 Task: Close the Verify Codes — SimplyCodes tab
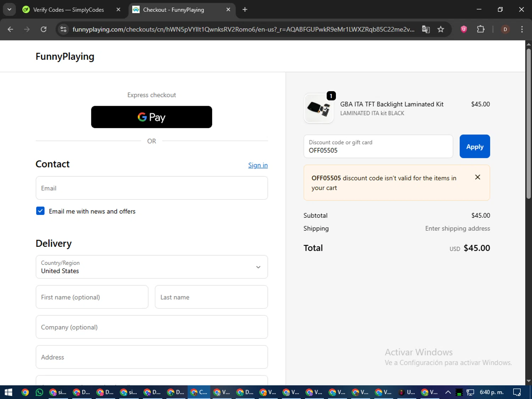pos(118,10)
